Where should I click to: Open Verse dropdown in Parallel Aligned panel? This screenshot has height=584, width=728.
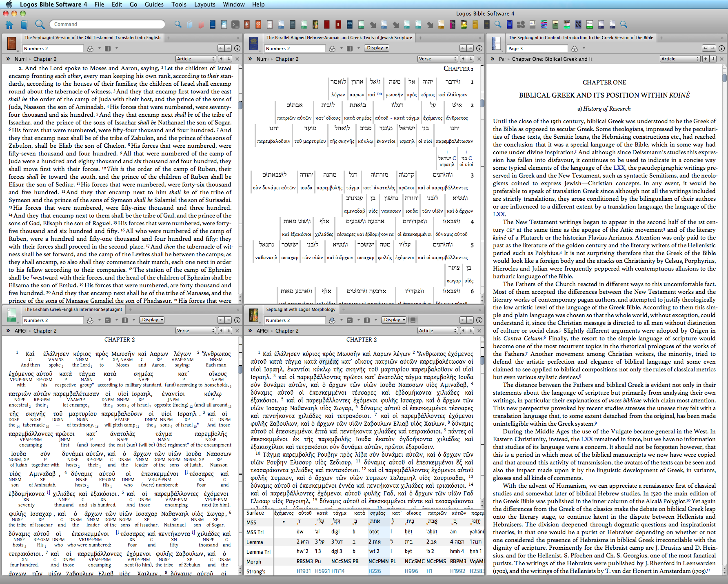[x=437, y=59]
